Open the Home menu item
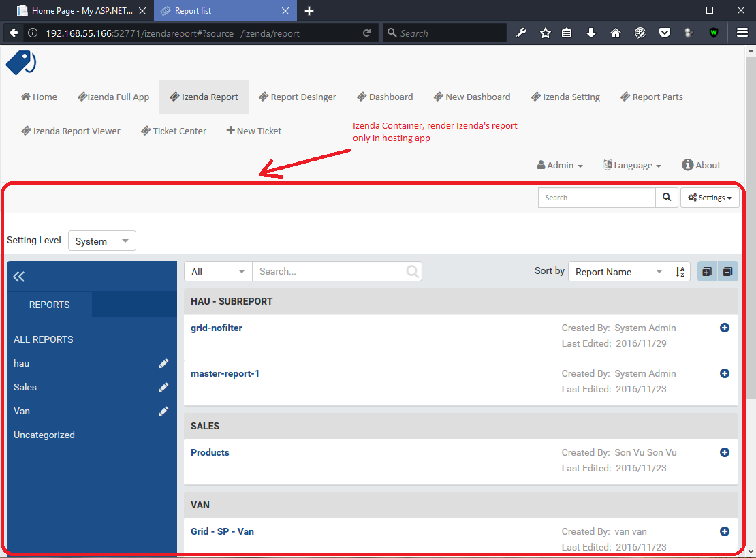The image size is (756, 558). pos(39,97)
